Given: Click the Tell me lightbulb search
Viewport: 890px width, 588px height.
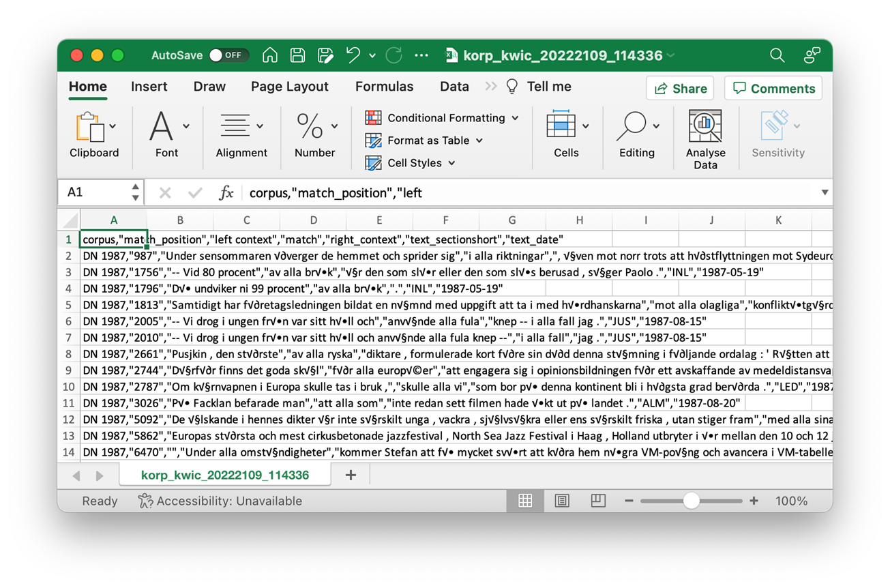Looking at the screenshot, I should click(539, 87).
